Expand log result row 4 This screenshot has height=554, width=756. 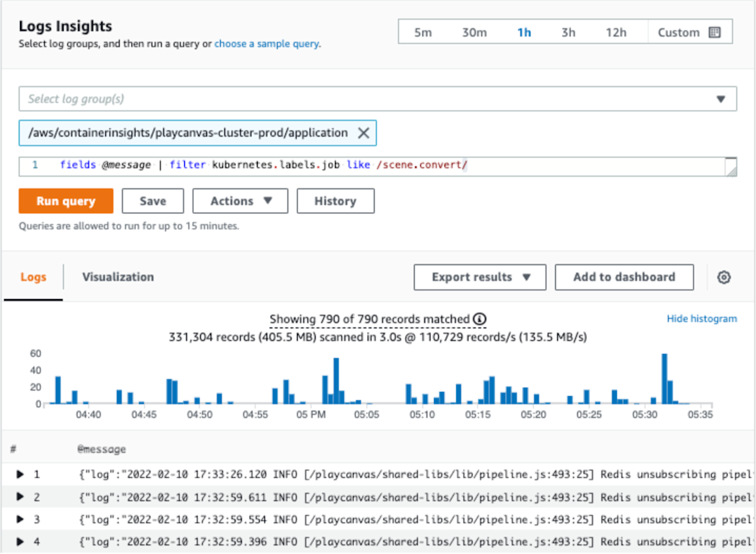20,542
